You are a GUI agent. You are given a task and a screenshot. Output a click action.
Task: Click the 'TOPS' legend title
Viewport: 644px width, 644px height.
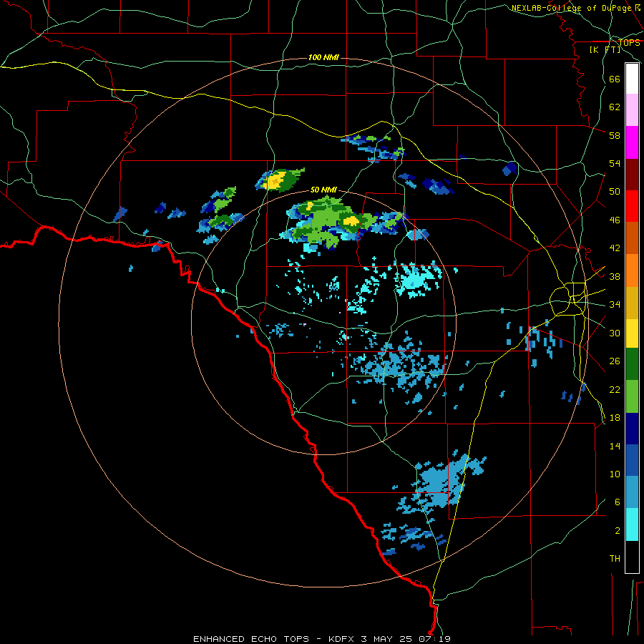click(629, 42)
